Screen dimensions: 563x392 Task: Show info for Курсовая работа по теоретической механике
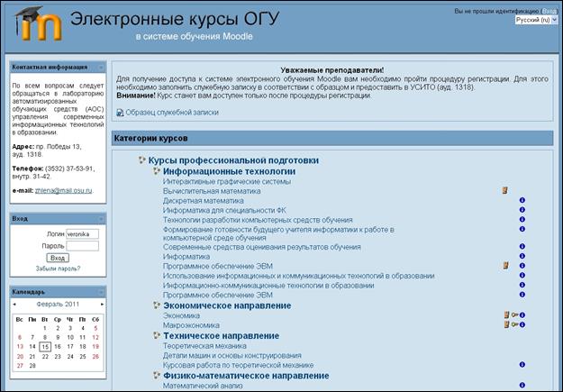tap(522, 365)
